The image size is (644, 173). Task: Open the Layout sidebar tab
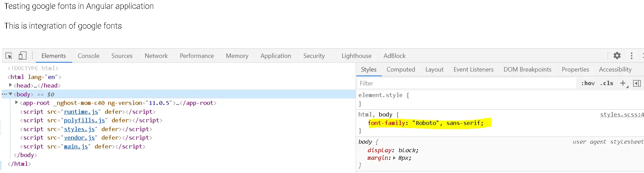[434, 69]
